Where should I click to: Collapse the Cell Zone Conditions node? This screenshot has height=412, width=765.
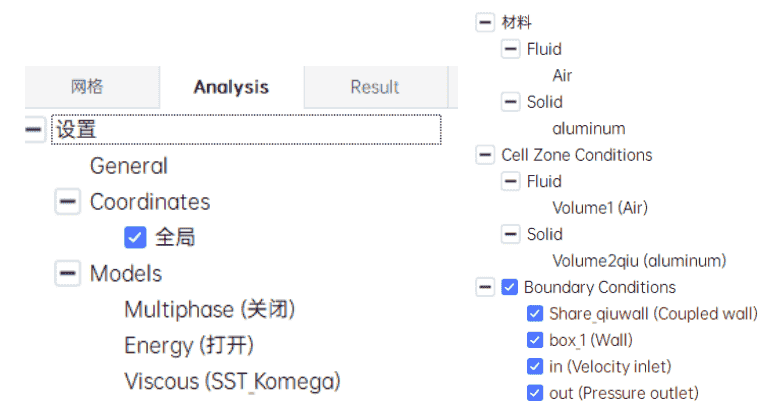(x=485, y=155)
